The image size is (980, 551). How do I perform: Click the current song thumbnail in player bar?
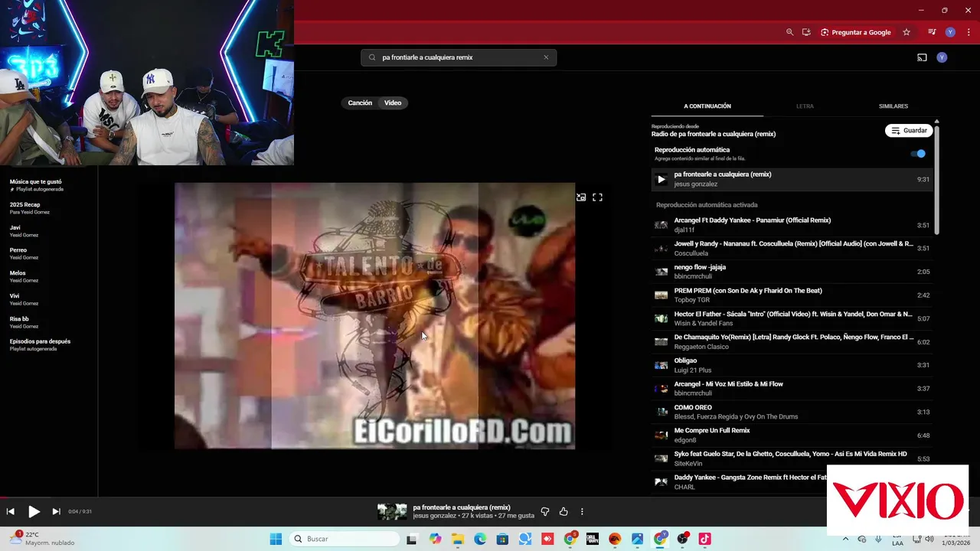point(392,512)
